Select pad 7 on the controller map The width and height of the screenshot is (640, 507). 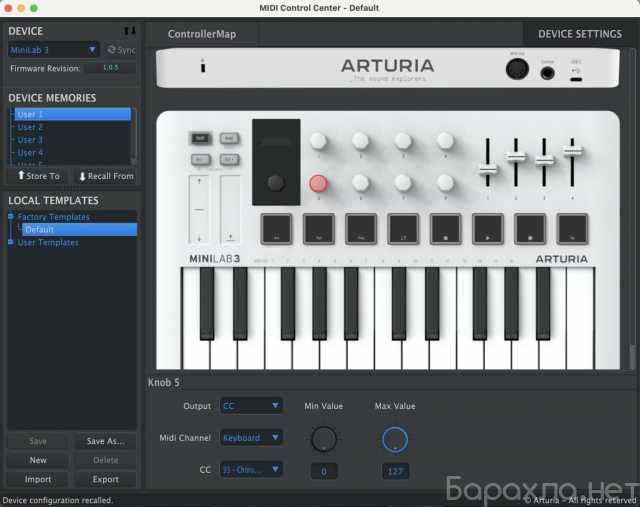coord(530,229)
